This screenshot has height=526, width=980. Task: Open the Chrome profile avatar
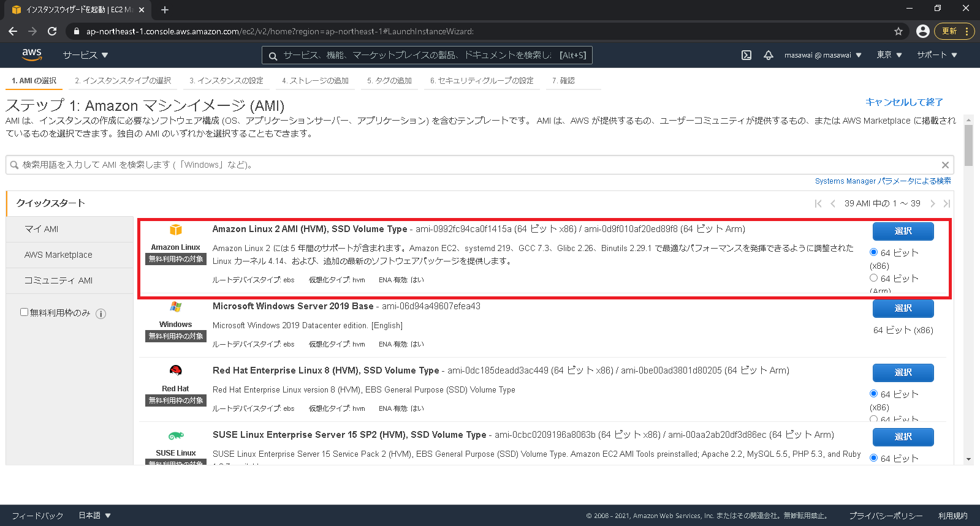coord(922,31)
